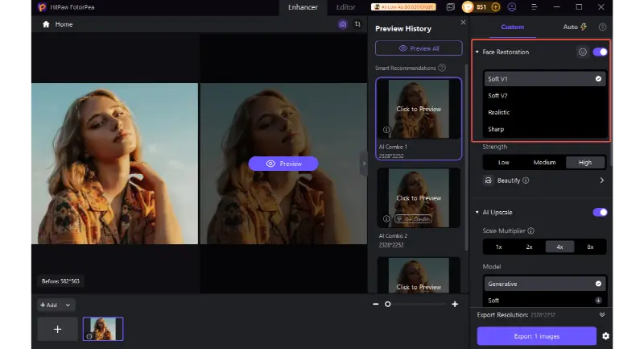Click the Add button
644x349 pixels.
(x=48, y=305)
